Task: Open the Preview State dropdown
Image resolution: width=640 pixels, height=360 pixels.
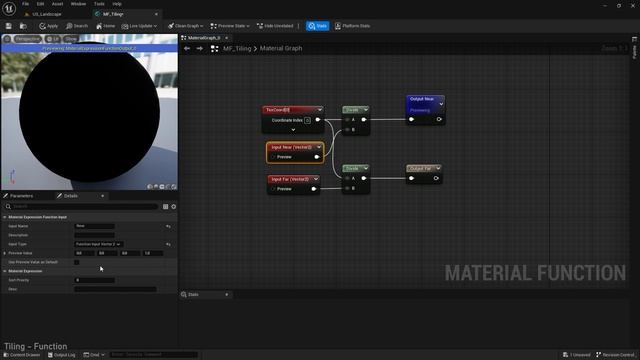Action: pos(230,26)
